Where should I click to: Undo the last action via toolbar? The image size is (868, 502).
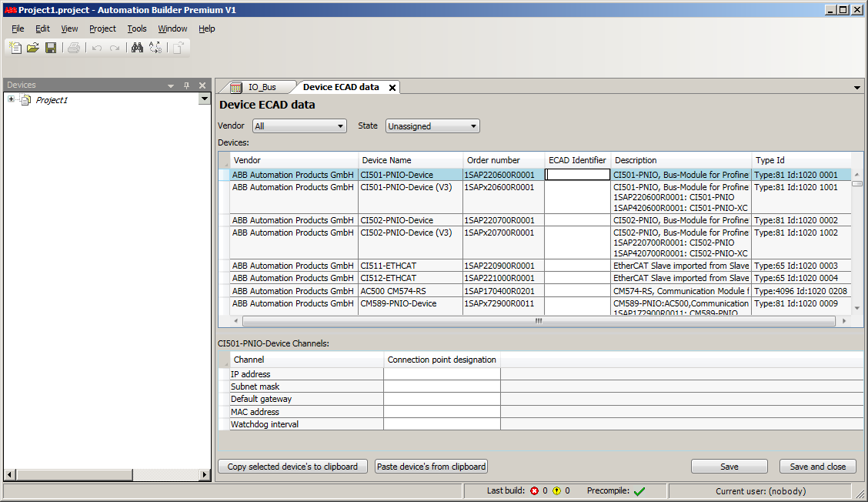[96, 48]
